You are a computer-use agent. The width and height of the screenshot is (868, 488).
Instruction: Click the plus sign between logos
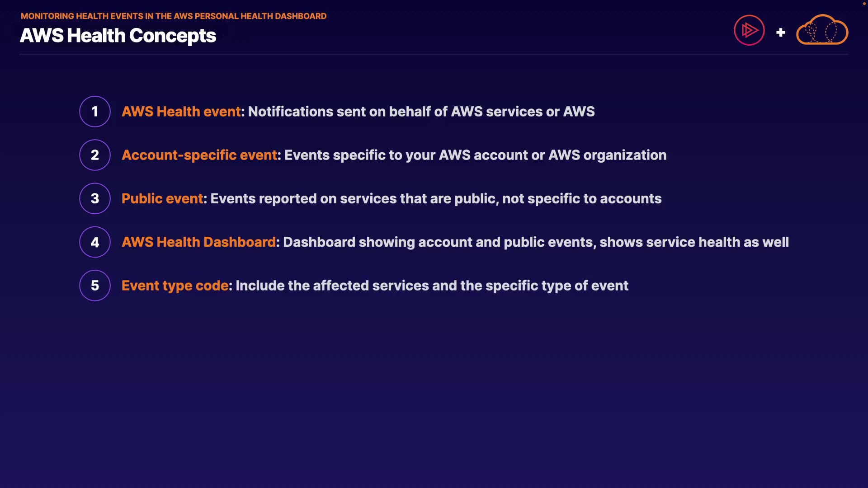(x=780, y=33)
